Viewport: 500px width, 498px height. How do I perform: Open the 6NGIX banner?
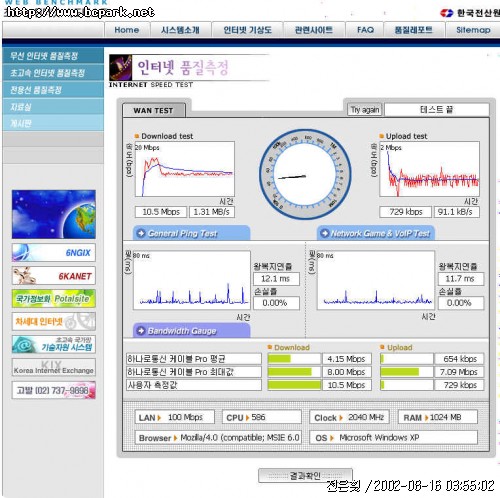pos(54,252)
